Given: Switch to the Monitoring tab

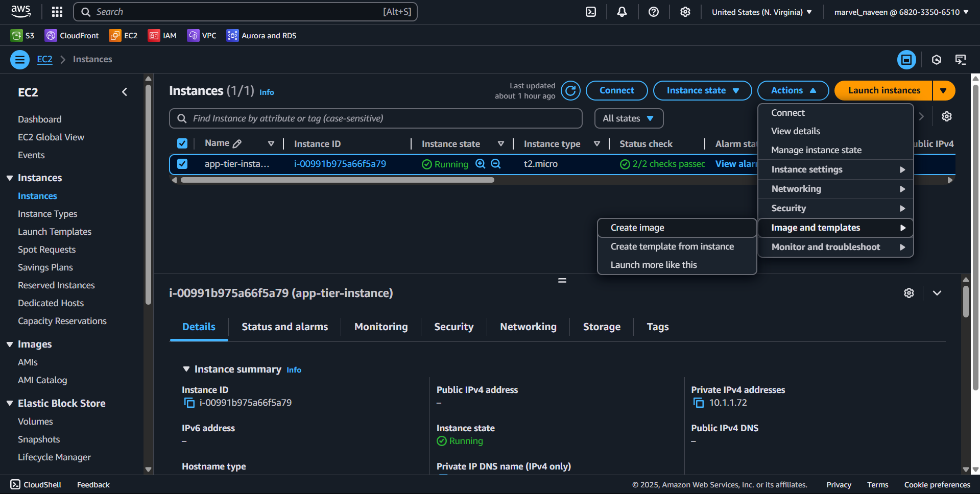Looking at the screenshot, I should tap(381, 327).
